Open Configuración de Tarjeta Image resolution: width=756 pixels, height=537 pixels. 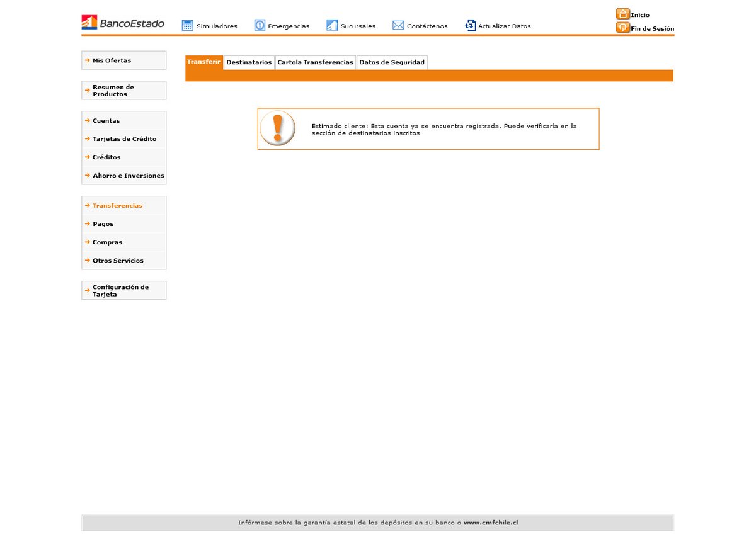[x=124, y=290]
